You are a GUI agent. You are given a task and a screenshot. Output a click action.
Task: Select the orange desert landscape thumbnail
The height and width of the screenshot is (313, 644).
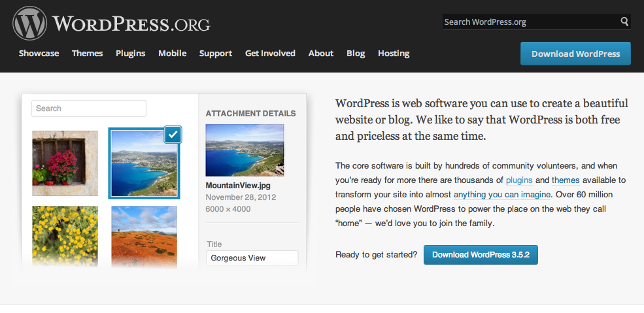pos(144,237)
